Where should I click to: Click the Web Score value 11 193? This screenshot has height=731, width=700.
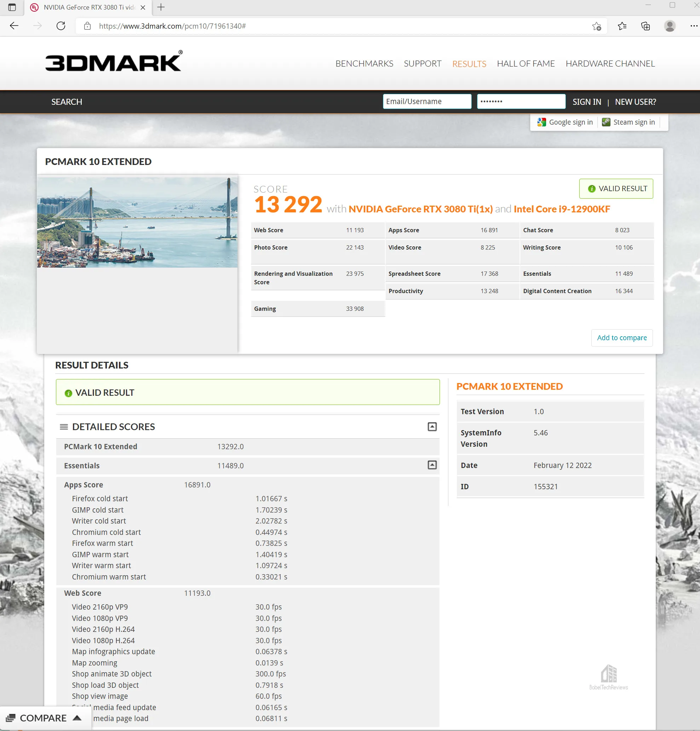(355, 230)
